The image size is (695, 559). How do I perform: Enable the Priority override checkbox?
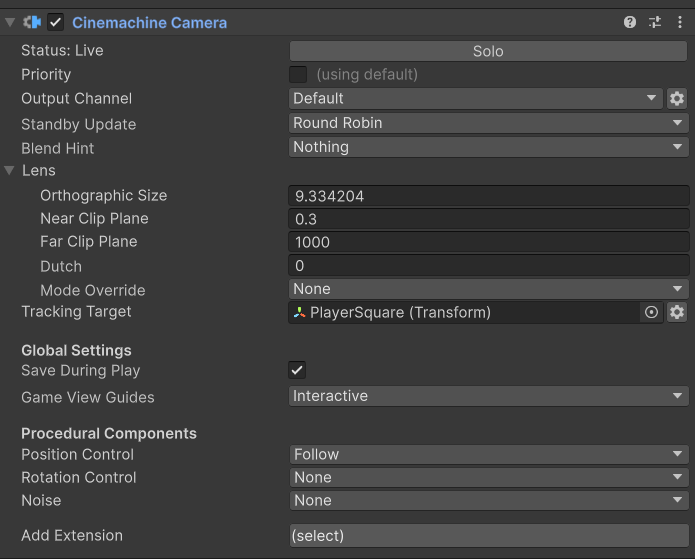click(298, 74)
